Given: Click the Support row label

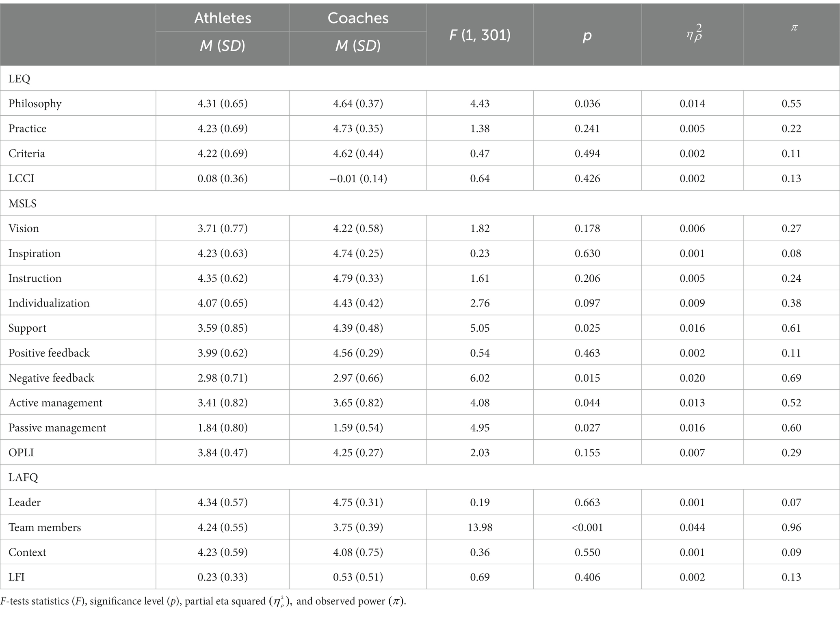Looking at the screenshot, I should (x=27, y=328).
